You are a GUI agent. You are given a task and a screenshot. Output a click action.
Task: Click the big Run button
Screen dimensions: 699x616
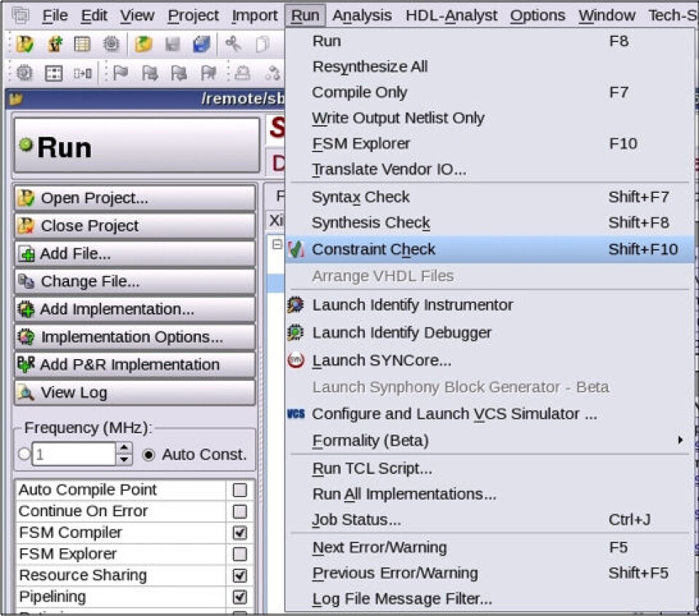(x=137, y=146)
